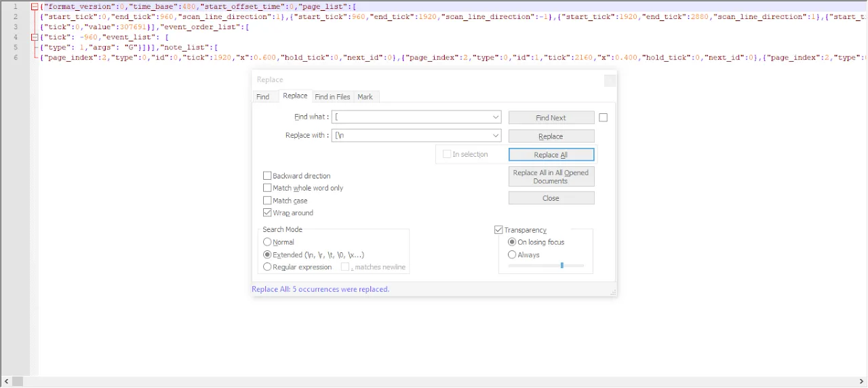
Task: Check Match whole word only
Action: pos(267,188)
